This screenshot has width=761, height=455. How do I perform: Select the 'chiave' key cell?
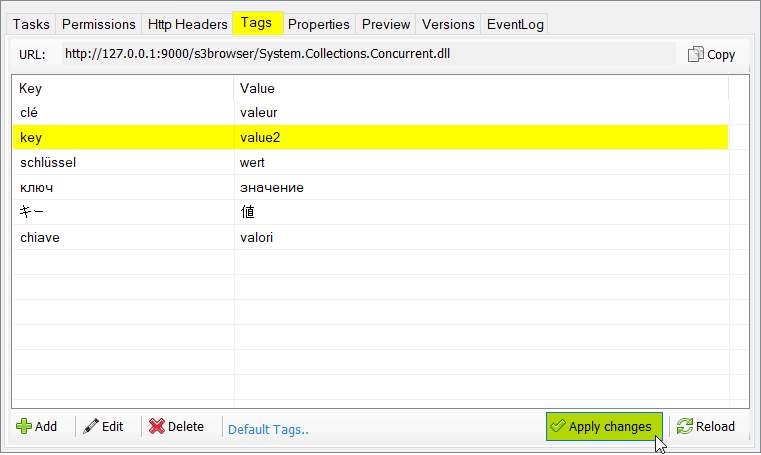123,237
